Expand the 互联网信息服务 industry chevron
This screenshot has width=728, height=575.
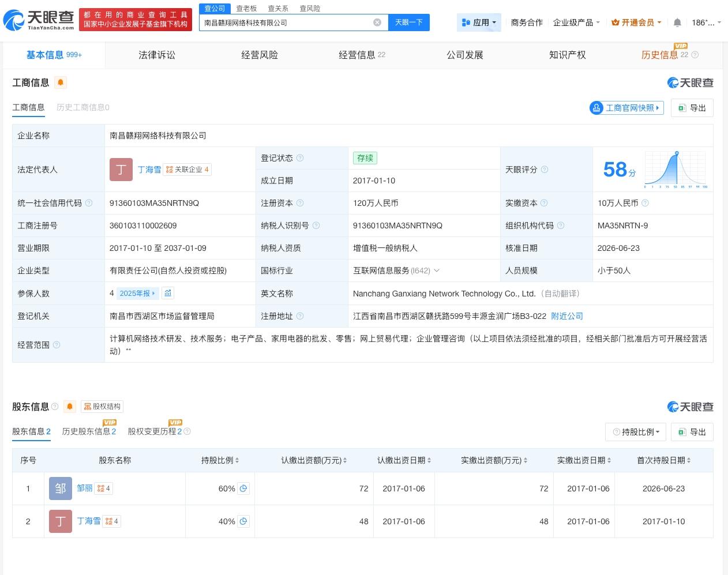point(437,270)
